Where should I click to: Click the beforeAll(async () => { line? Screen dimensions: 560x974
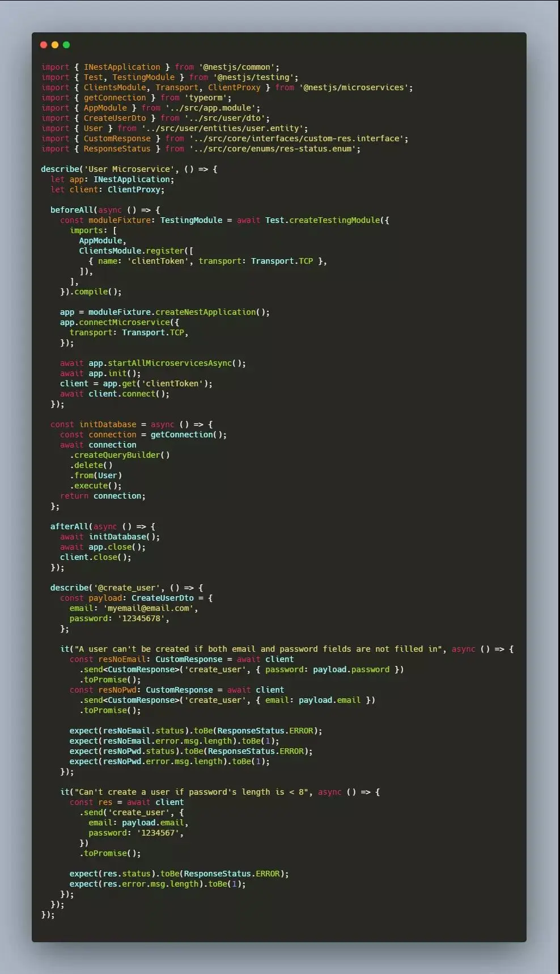click(105, 210)
